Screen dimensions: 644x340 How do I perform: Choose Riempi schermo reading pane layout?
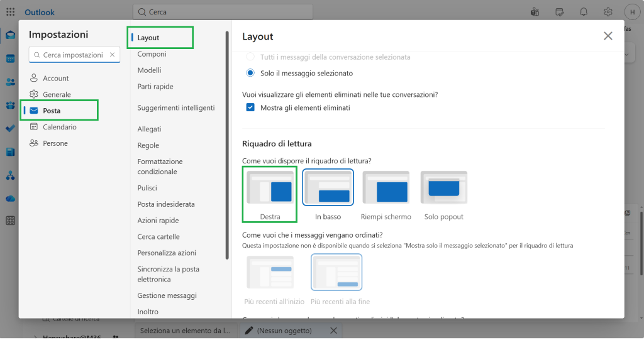[386, 195]
